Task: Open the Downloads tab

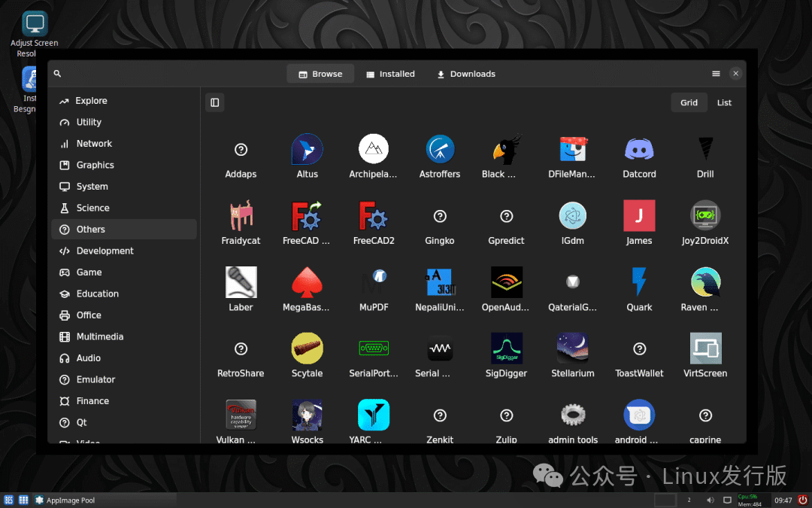Action: (x=465, y=74)
